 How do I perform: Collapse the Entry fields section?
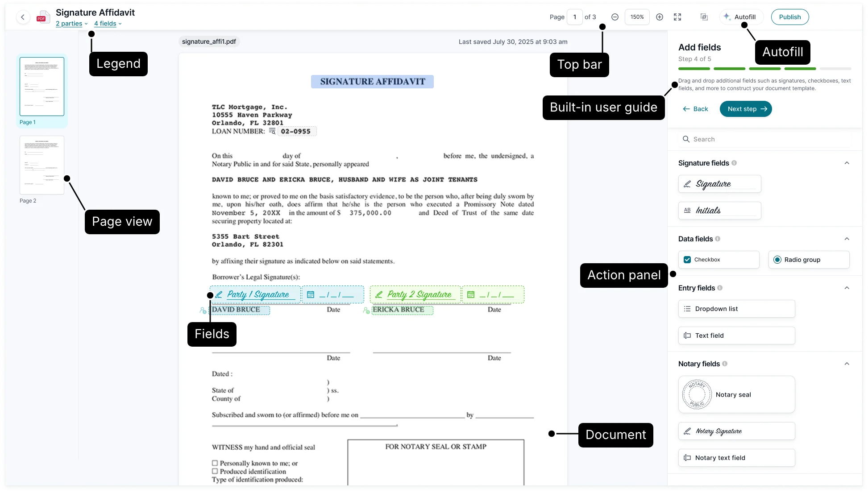[x=847, y=288]
